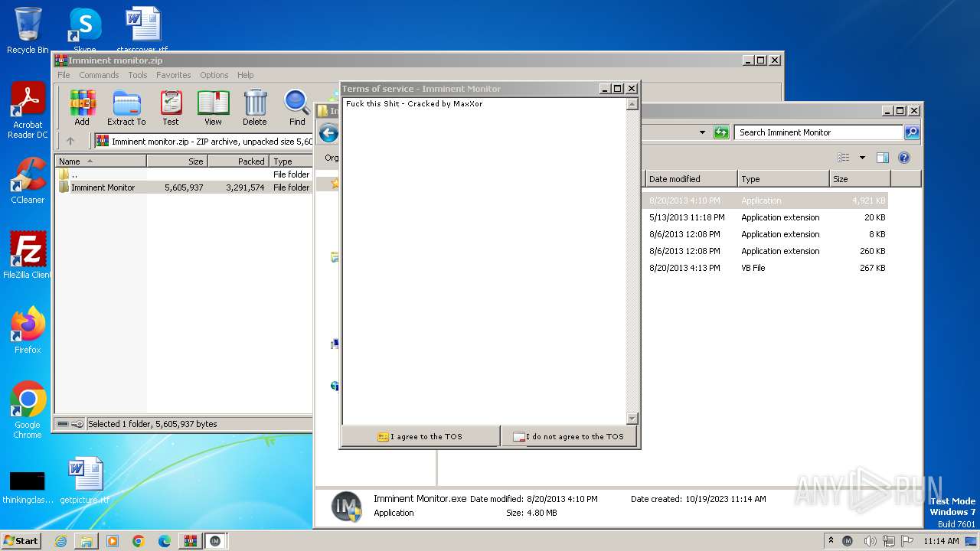Select the VB File row in Explorer
The width and height of the screenshot is (980, 551).
click(767, 268)
